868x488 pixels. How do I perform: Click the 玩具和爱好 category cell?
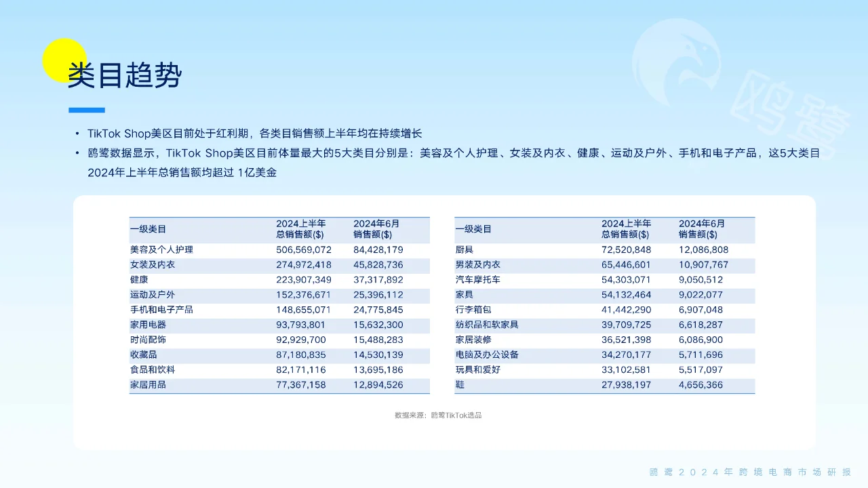pyautogui.click(x=478, y=370)
